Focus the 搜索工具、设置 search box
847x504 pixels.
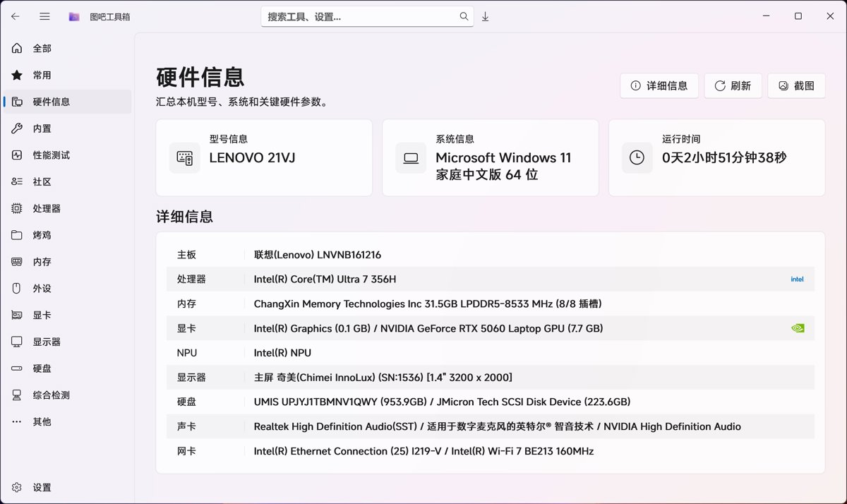click(x=367, y=16)
